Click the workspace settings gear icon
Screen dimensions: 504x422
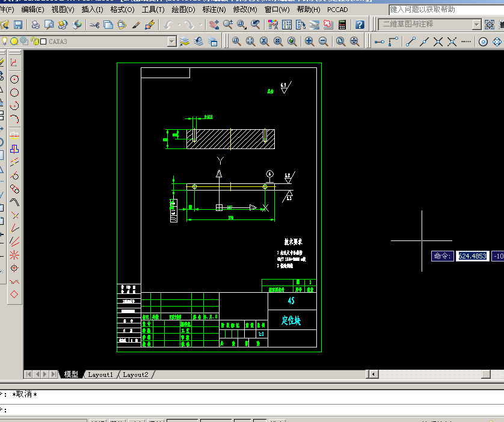click(489, 25)
